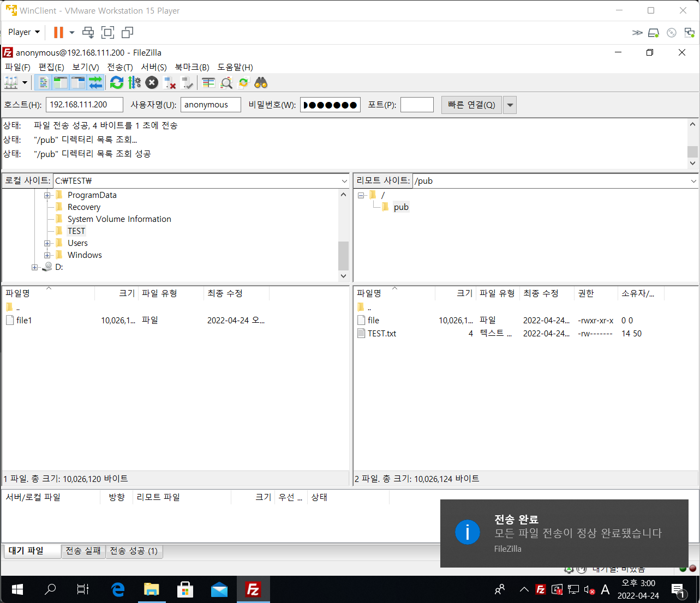Open the 도움말(H) menu

pos(235,67)
